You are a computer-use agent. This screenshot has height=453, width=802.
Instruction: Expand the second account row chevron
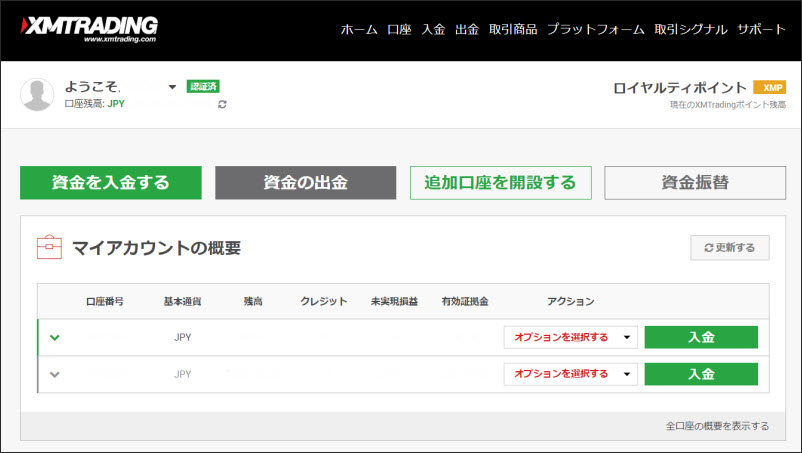55,374
